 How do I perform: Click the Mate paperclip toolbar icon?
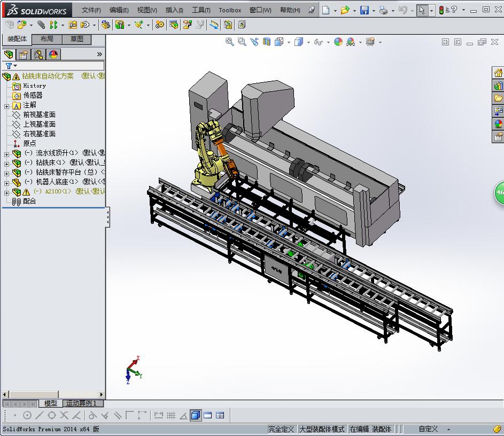click(x=41, y=25)
